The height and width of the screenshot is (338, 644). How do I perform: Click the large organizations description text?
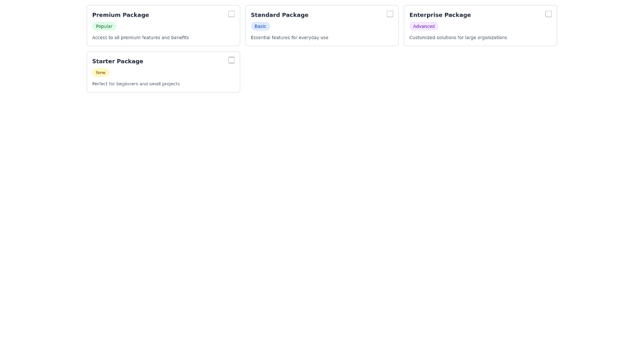click(458, 38)
